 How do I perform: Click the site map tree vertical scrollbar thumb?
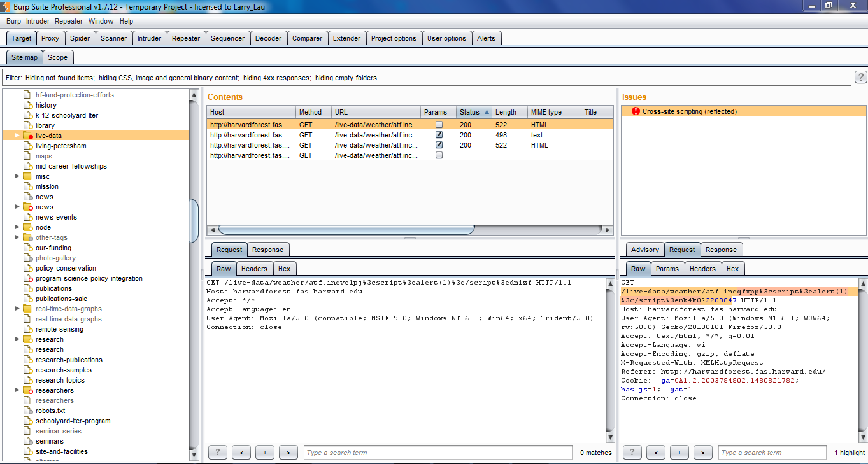click(194, 220)
